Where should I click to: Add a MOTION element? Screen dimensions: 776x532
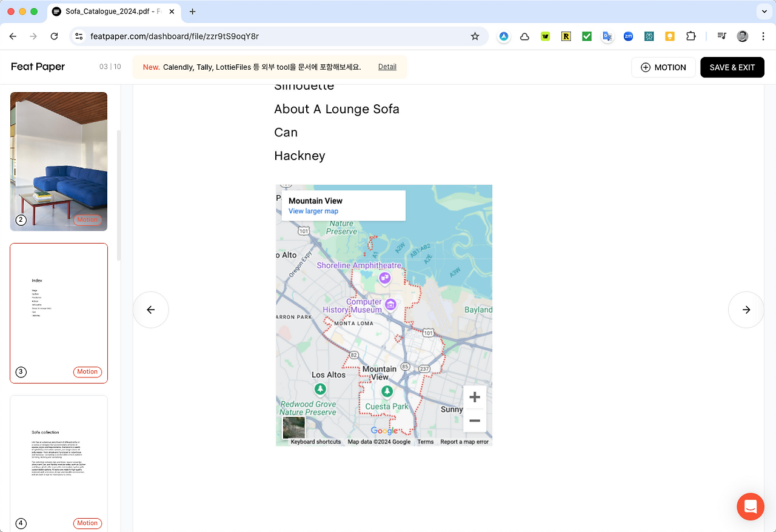coord(663,67)
